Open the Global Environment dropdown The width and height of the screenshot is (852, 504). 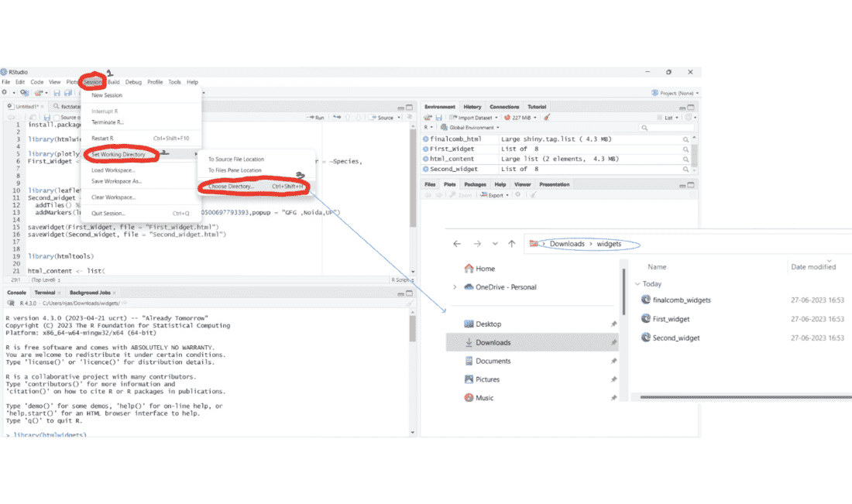pos(471,128)
